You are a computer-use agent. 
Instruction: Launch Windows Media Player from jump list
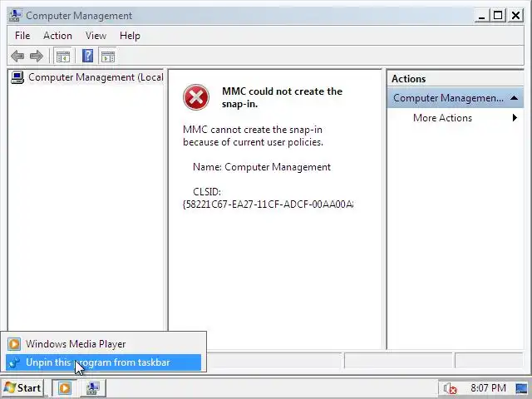coord(103,344)
